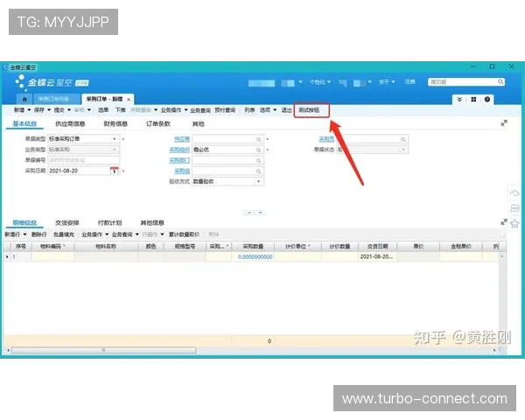Open the 保存 dropdown arrow
The width and height of the screenshot is (525, 420).
point(49,110)
